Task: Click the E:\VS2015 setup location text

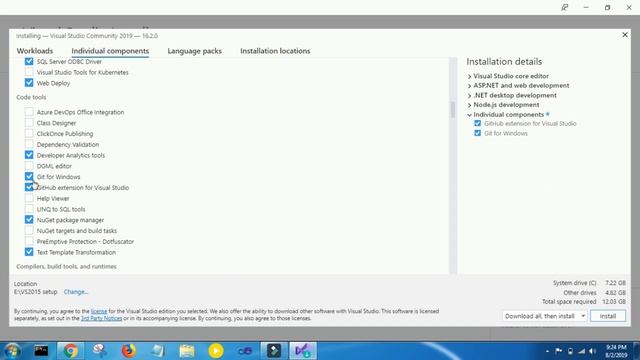Action: 36,292
